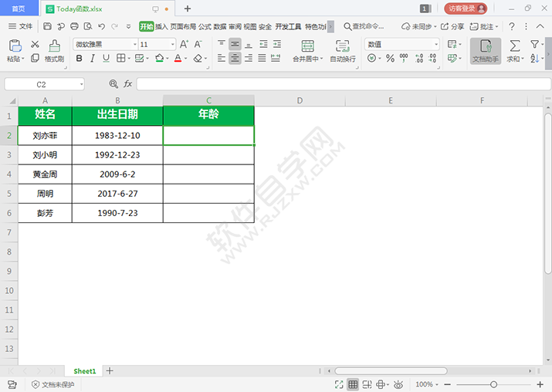Switch to the Insert ribbon tab
Screen dimensions: 552x392
point(161,26)
